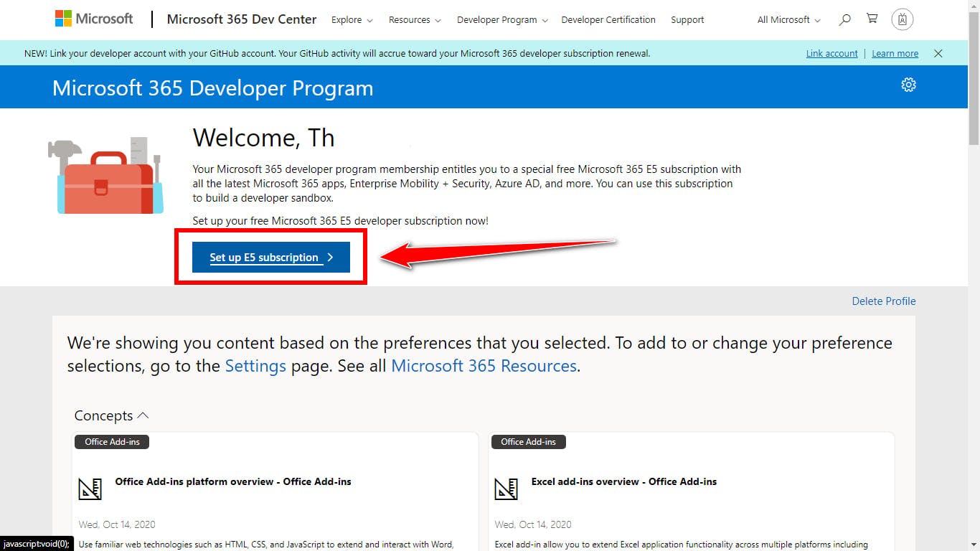Viewport: 980px width, 551px height.
Task: Open the Microsoft 365 Resources link
Action: click(484, 366)
